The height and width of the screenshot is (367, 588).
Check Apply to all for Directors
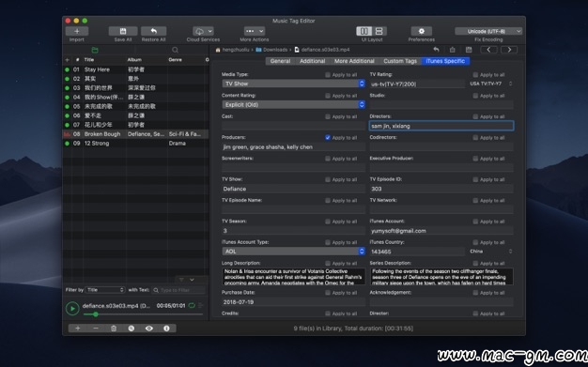(475, 116)
